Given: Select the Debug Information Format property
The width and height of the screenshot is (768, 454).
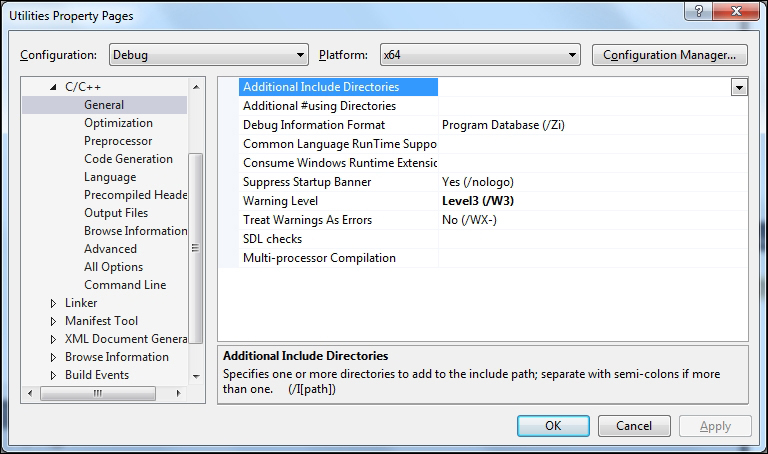Looking at the screenshot, I should [338, 125].
